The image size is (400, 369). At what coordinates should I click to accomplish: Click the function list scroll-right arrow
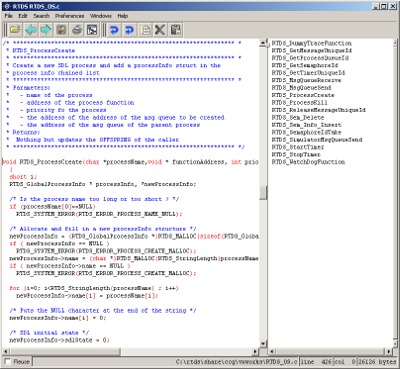coord(389,351)
